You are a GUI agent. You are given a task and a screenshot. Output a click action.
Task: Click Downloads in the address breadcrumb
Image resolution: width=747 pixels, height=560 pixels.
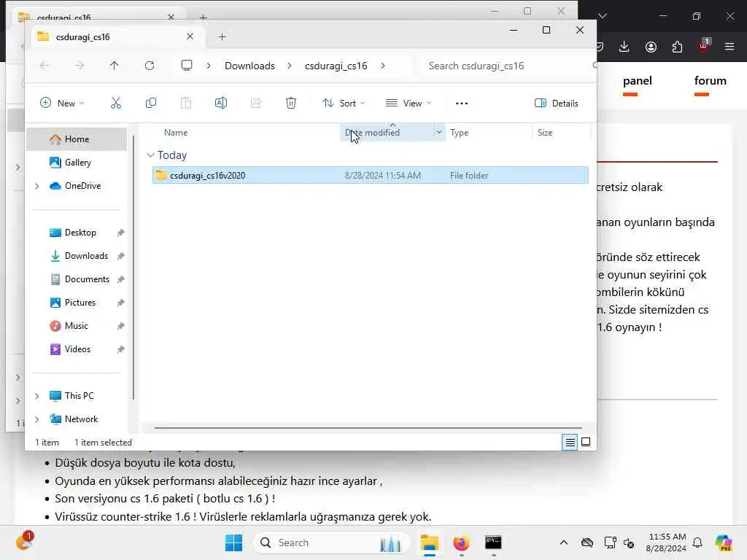[x=249, y=66]
